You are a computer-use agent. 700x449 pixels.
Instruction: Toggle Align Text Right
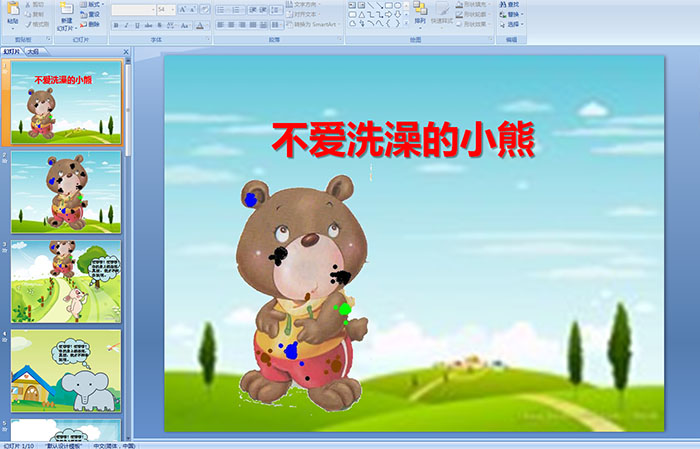click(x=242, y=25)
